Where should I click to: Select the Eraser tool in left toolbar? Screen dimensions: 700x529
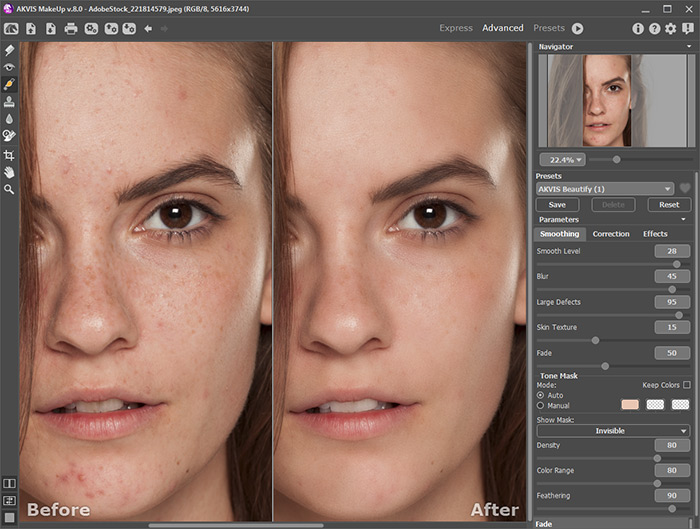[x=9, y=50]
